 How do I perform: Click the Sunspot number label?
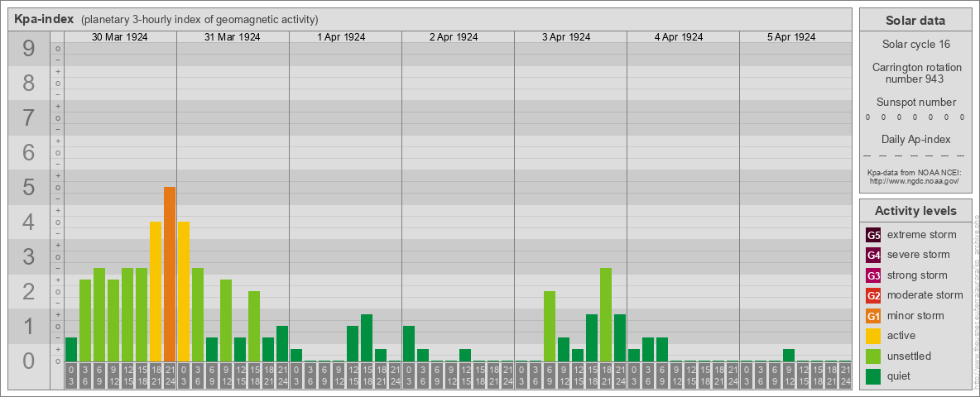coord(915,103)
